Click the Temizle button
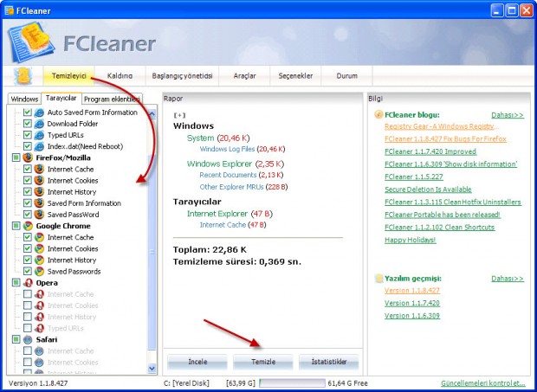 click(x=263, y=362)
